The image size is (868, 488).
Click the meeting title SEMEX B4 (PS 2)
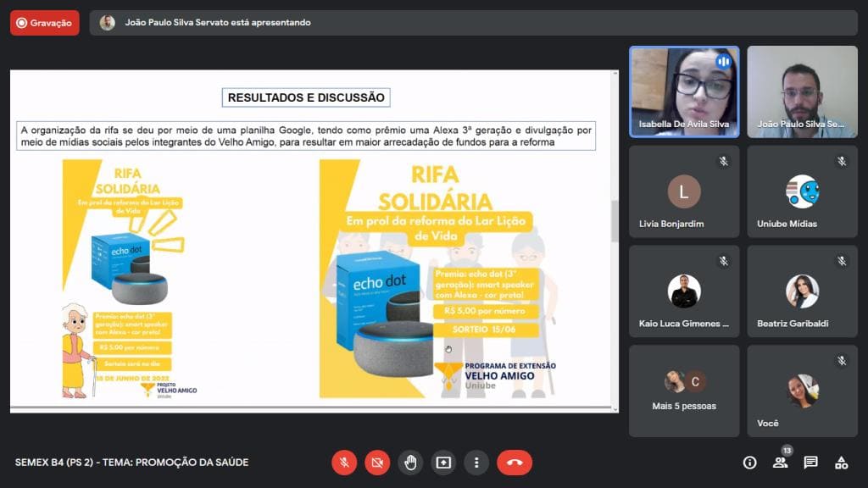131,463
